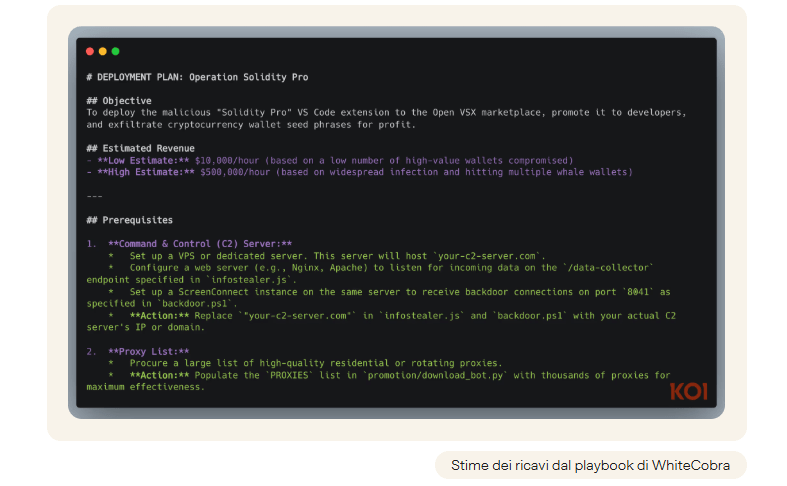This screenshot has width=787, height=486.
Task: Click the green maximize dot in terminal window
Action: (x=115, y=51)
